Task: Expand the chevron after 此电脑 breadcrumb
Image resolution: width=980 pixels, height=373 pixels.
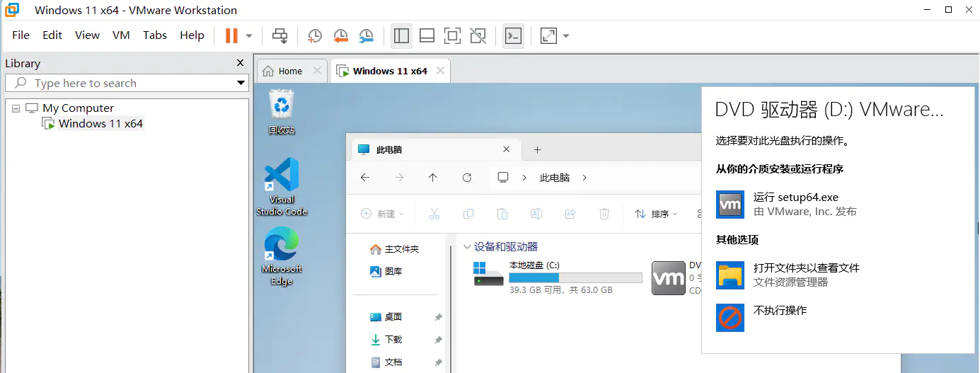Action: 584,178
